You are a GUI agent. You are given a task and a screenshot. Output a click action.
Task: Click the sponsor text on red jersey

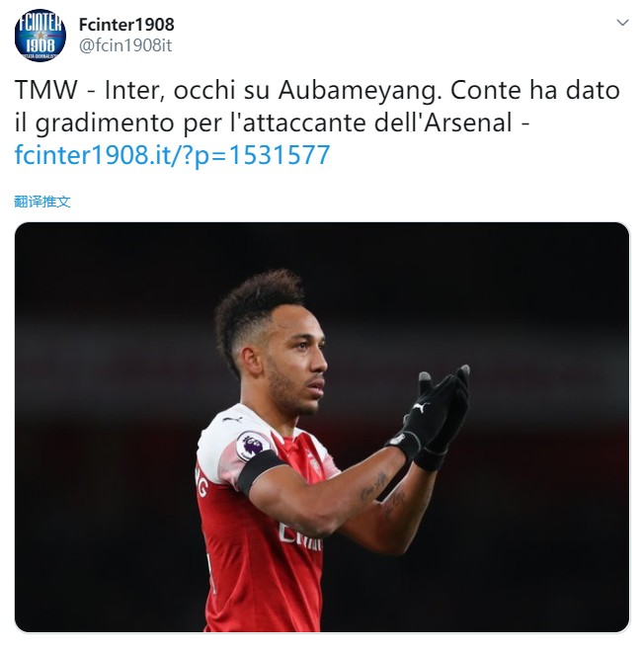(x=299, y=534)
